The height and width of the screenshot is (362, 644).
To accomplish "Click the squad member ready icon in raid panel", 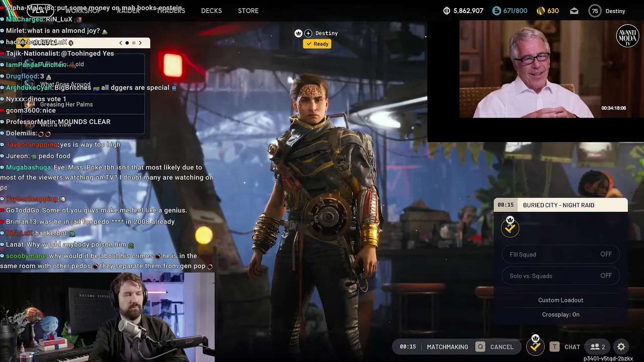I will pos(510,227).
